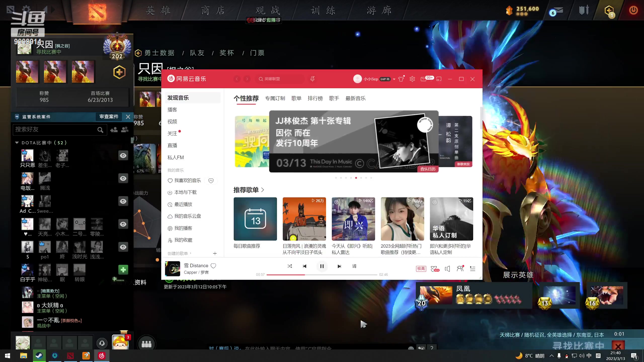
Task: Select the 歌手 tab
Action: [334, 98]
